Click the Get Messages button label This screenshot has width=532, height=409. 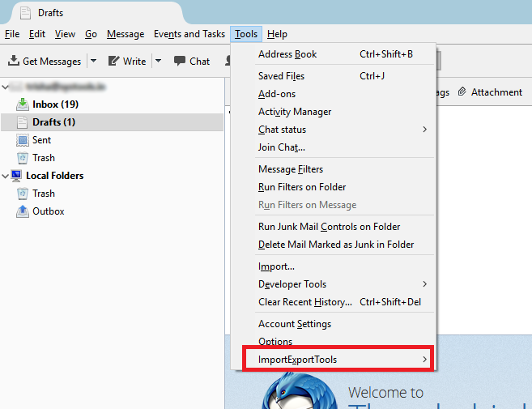tap(52, 62)
